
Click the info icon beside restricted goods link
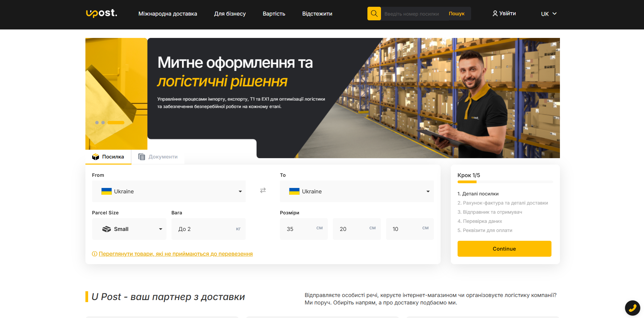95,254
